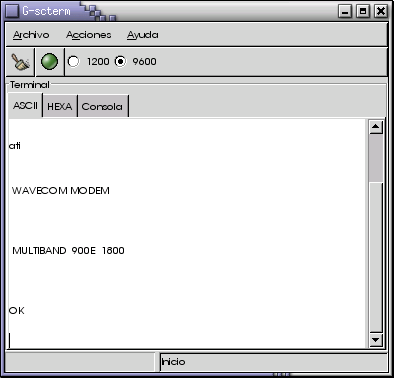Click the vertical scrollbar thumb
The image size is (394, 378).
pos(376,158)
